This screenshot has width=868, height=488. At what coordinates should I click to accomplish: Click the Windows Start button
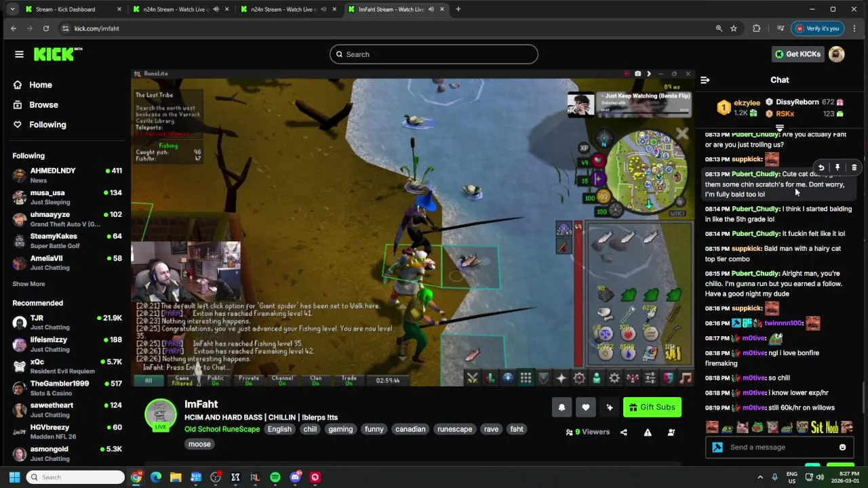coord(14,477)
